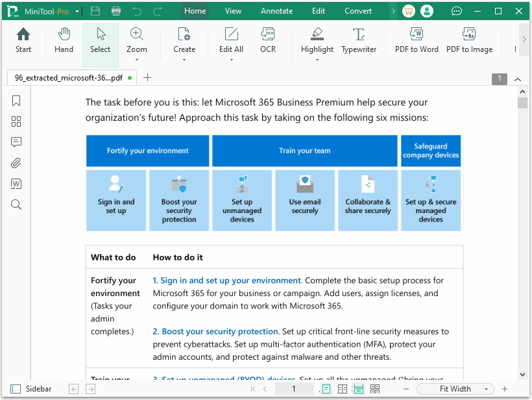The width and height of the screenshot is (532, 400).
Task: Click the page number input field
Action: 294,389
